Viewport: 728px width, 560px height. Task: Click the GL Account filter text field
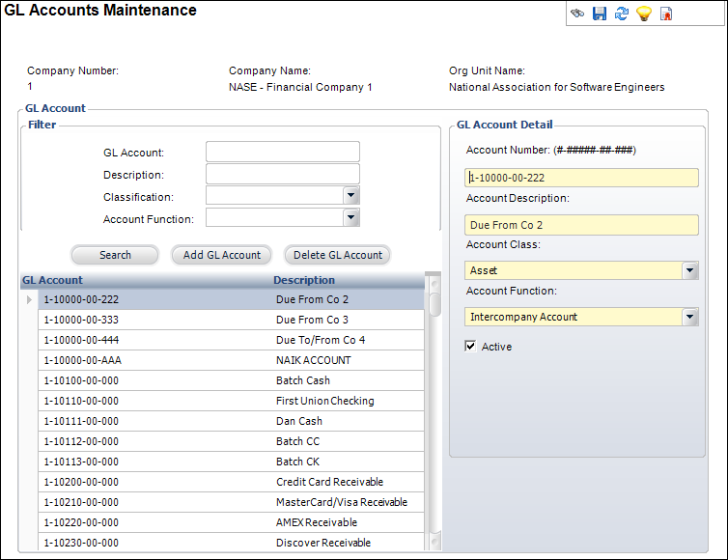283,152
